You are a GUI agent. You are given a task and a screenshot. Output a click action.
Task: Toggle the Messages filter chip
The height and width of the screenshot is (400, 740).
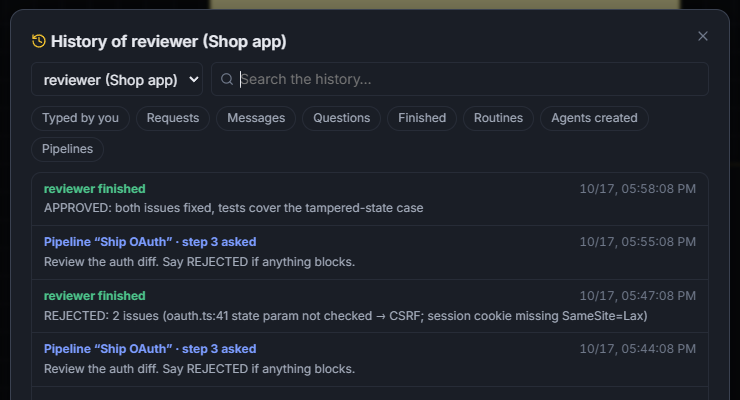tap(256, 118)
